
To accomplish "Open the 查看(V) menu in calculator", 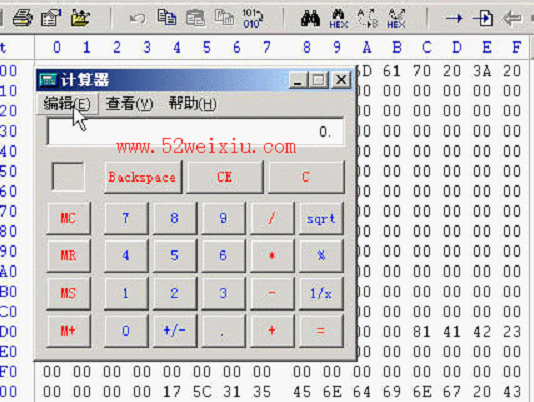I will pyautogui.click(x=129, y=104).
